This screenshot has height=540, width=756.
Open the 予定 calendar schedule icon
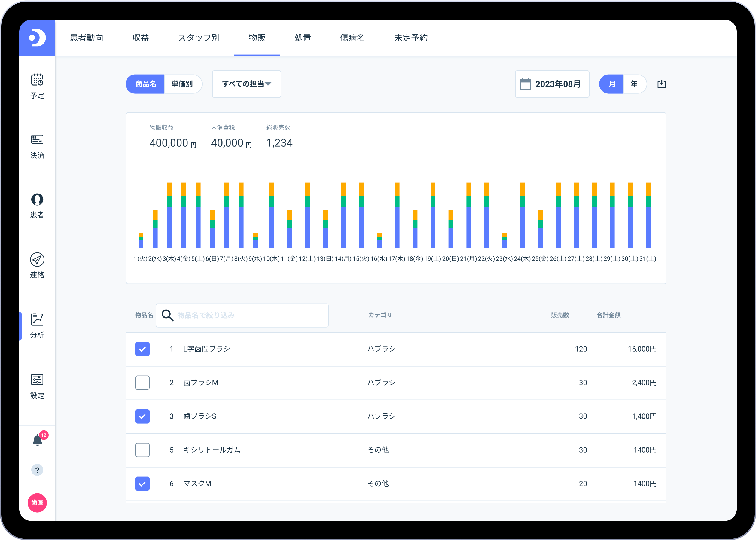[37, 80]
